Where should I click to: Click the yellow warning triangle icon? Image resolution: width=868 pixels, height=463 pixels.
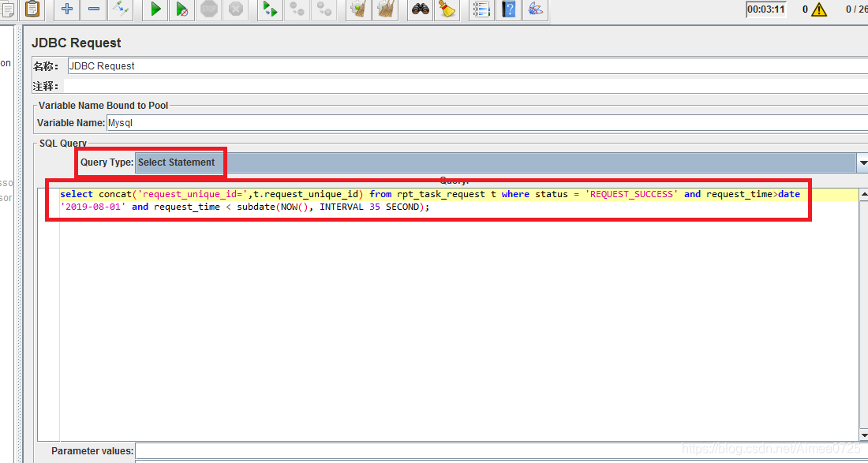(x=819, y=9)
